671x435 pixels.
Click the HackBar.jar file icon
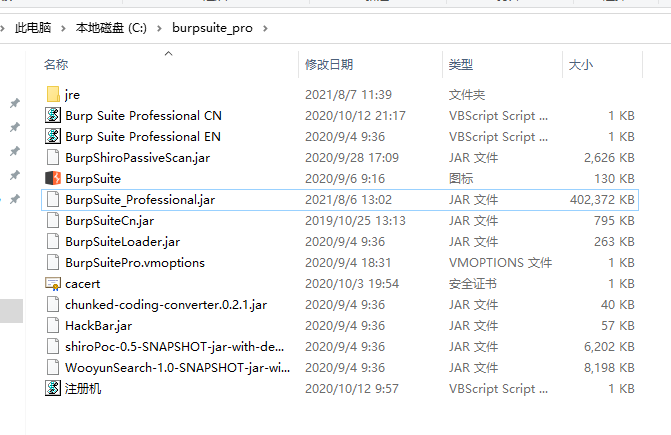(53, 325)
